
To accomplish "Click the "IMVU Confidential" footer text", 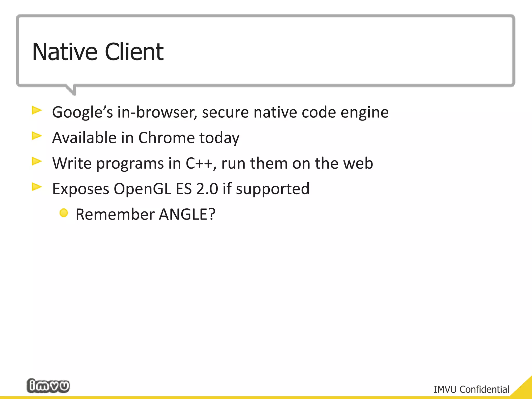I will tap(471, 389).
